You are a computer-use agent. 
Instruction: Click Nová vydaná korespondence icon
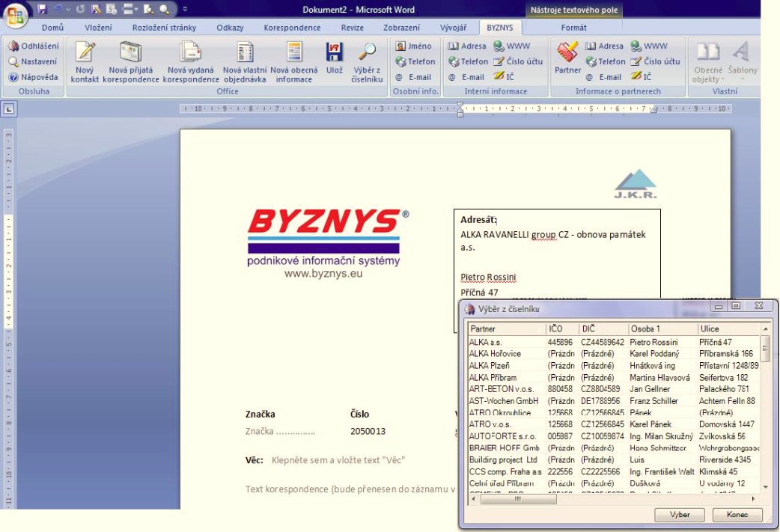pos(191,52)
